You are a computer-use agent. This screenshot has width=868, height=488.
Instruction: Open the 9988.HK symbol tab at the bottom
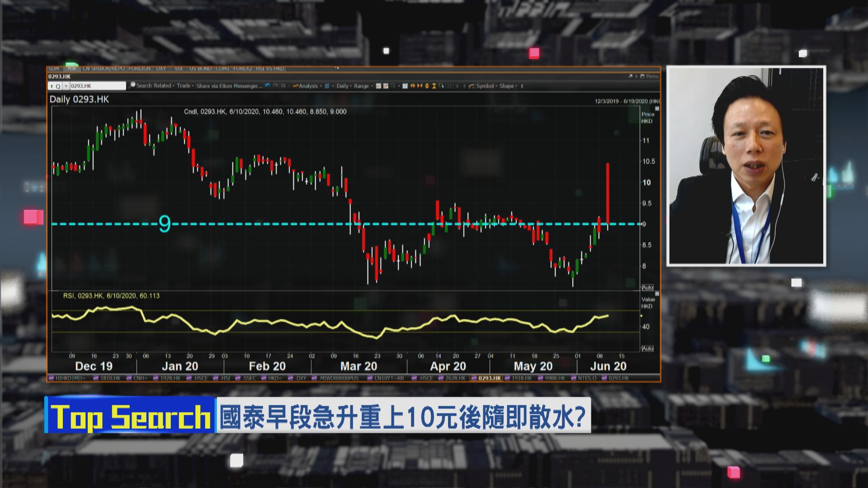[x=554, y=379]
